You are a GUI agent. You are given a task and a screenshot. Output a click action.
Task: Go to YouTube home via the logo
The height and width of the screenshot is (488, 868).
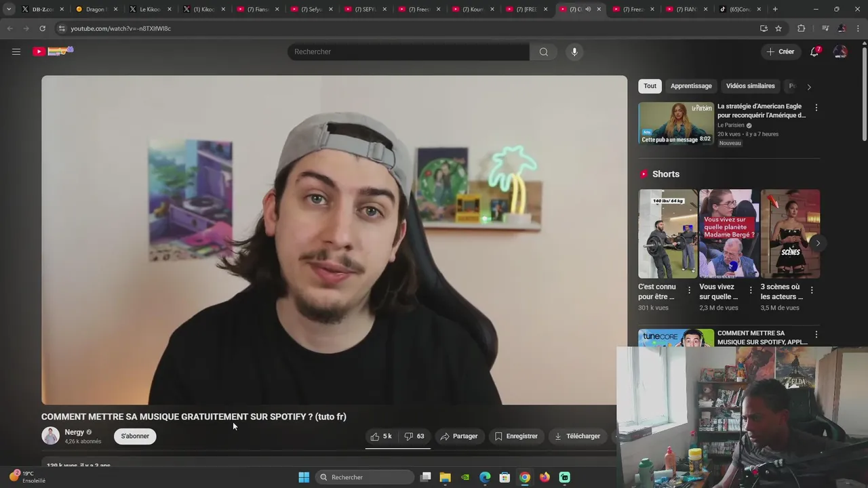(53, 52)
